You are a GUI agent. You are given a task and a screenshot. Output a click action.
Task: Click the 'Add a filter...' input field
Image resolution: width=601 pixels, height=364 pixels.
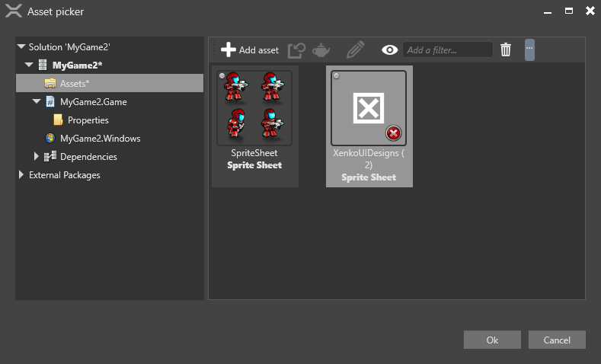[447, 50]
